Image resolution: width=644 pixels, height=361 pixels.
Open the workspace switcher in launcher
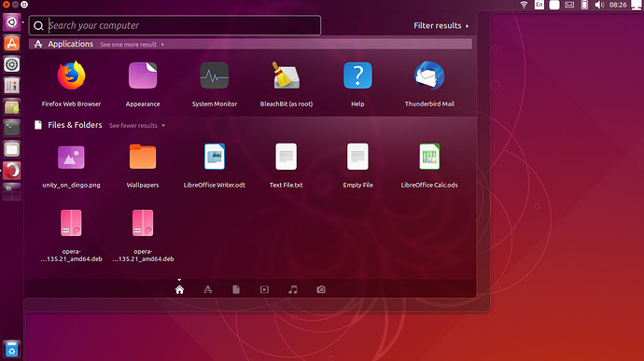point(12,192)
